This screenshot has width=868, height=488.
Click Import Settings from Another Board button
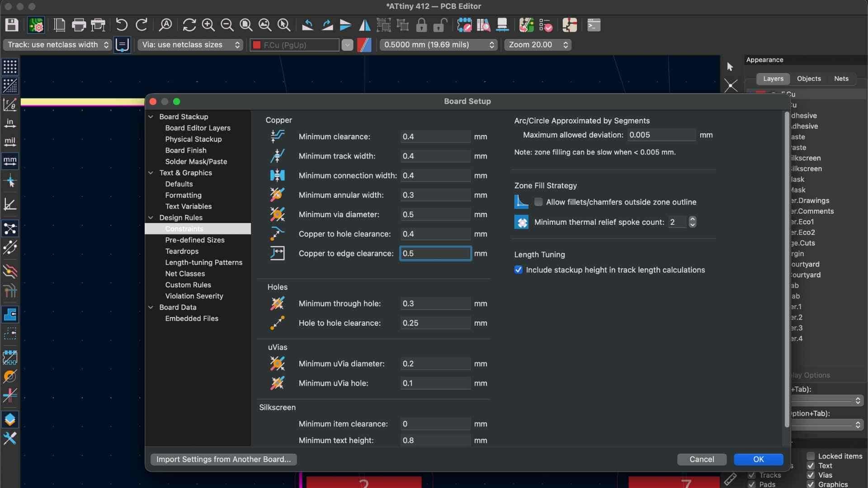click(223, 459)
